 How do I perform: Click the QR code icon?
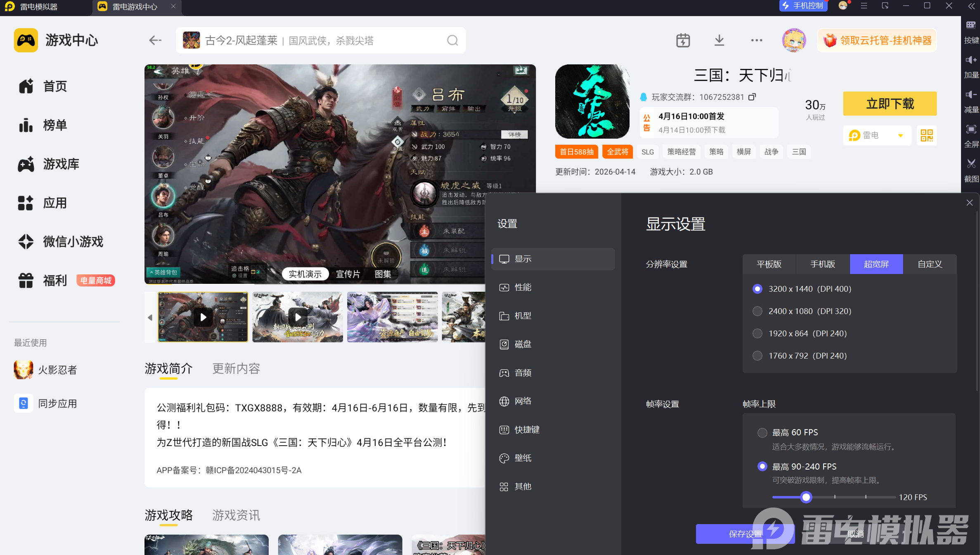tap(926, 135)
